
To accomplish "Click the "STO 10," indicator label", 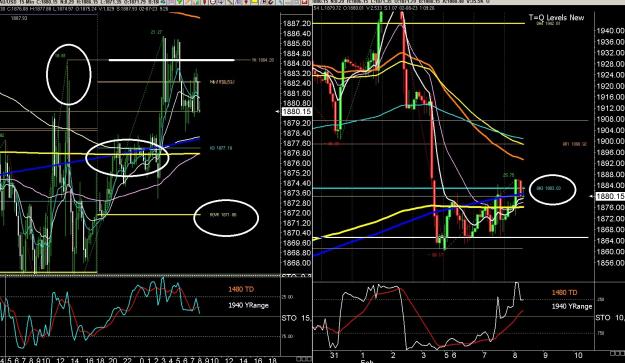I will (x=610, y=318).
